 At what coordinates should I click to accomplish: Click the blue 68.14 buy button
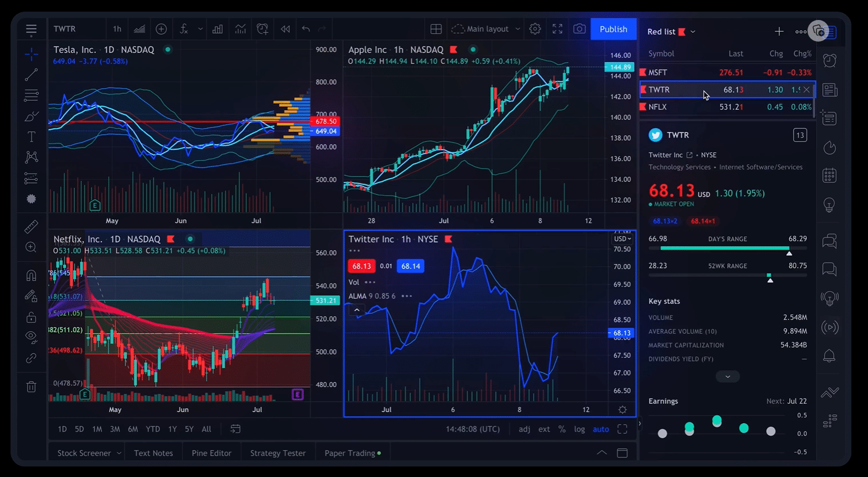pyautogui.click(x=410, y=266)
